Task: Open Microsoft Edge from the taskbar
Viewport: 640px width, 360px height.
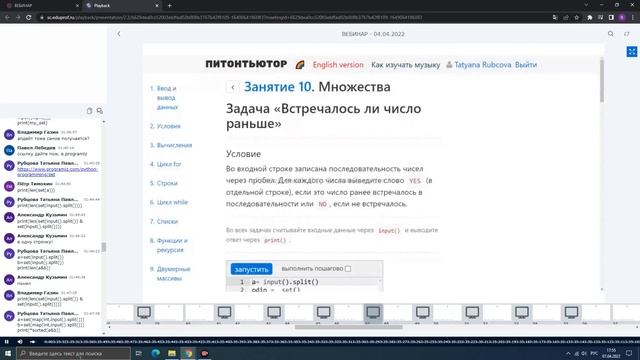Action: (156, 353)
